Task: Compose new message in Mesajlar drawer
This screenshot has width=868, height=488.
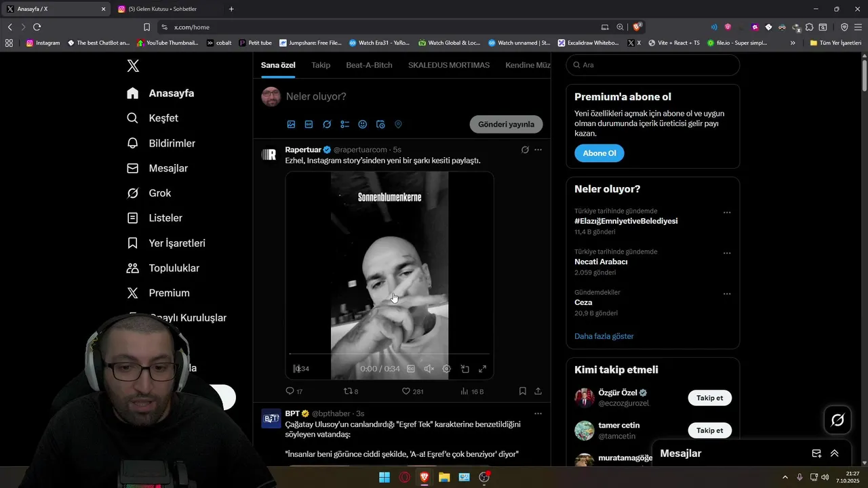Action: pos(816,453)
